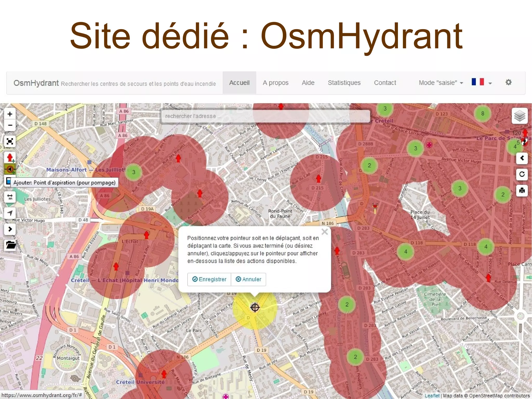
Task: Open cluster 2 below Rue de la Terrasse
Action: click(x=347, y=304)
